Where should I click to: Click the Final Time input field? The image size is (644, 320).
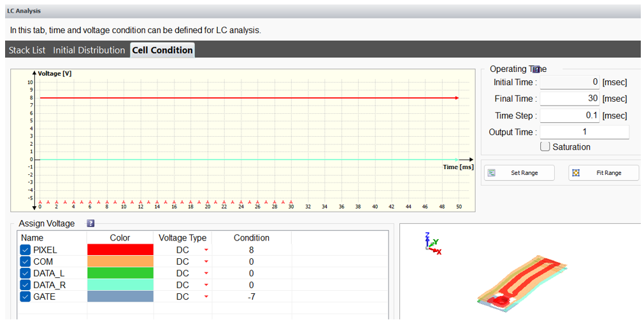[569, 99]
